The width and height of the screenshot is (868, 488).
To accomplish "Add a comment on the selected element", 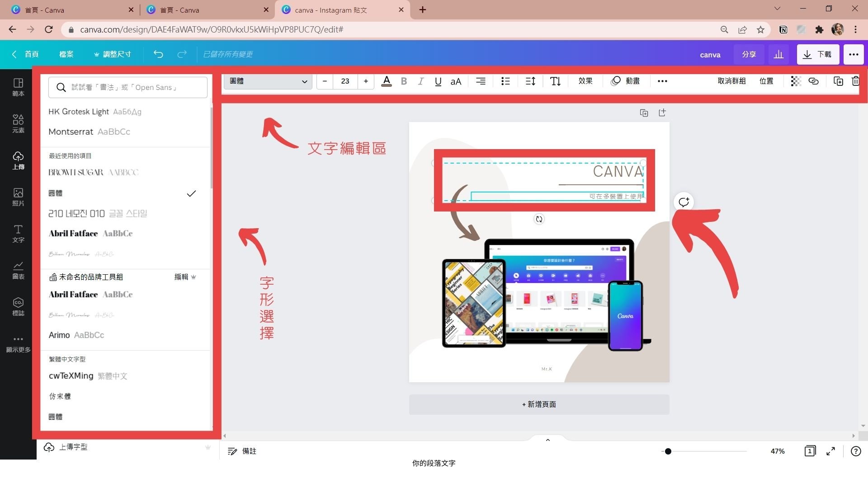I will tap(684, 202).
